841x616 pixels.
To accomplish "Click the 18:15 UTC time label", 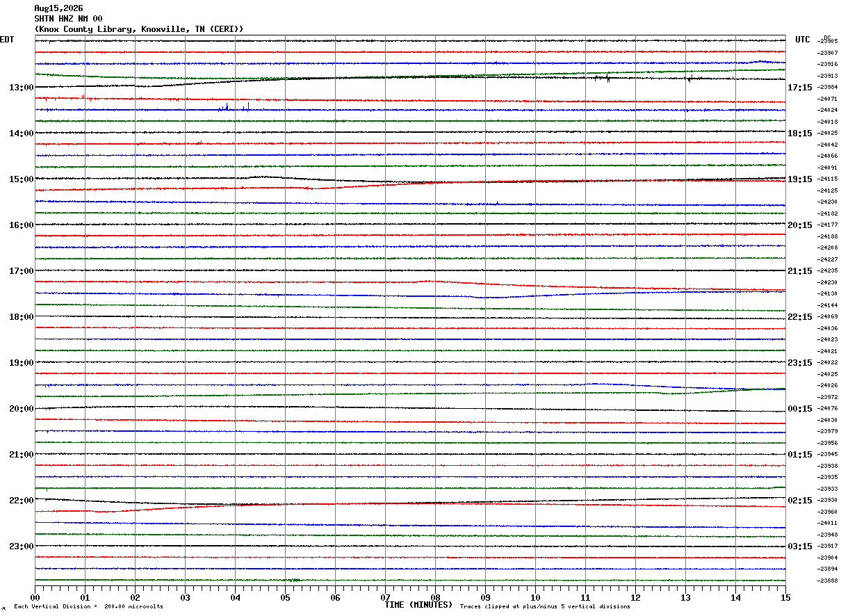I will tap(800, 133).
